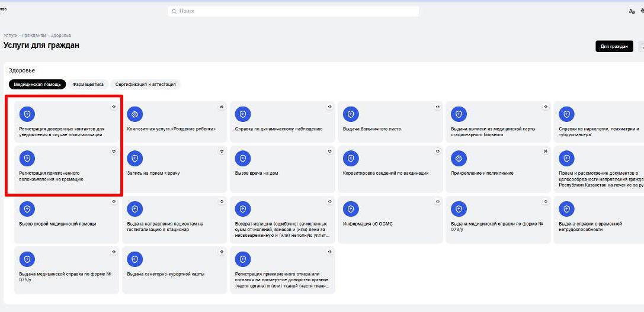The width and height of the screenshot is (644, 312).
Task: Open Выдача справки о временной нетрудоспособности title
Action: 590,227
